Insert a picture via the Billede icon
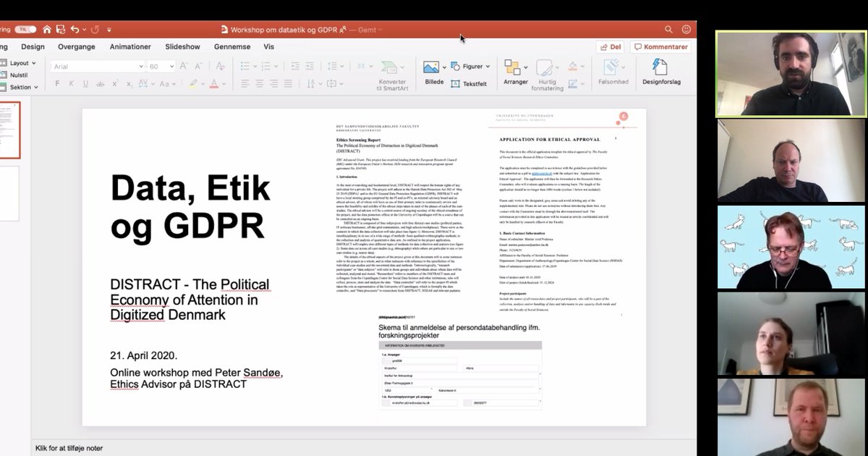868x456 pixels. [433, 66]
